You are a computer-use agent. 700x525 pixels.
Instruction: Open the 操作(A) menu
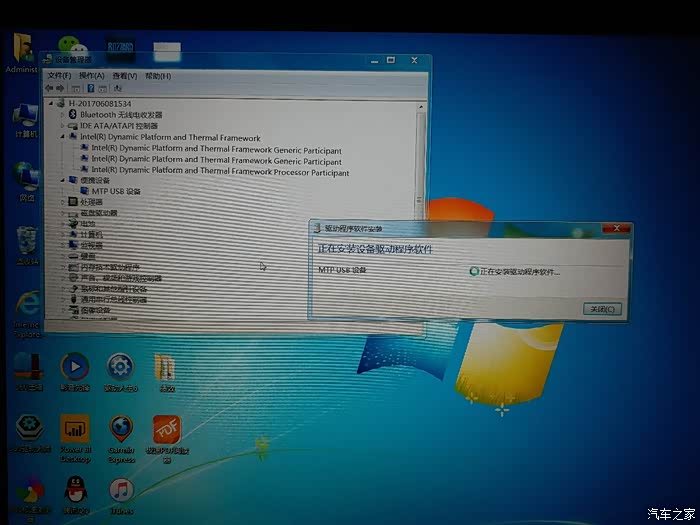[x=91, y=76]
